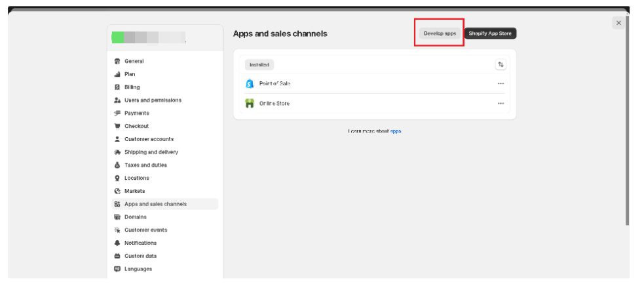This screenshot has width=644, height=294.
Task: Click the Point of Sale app icon
Action: tap(250, 83)
